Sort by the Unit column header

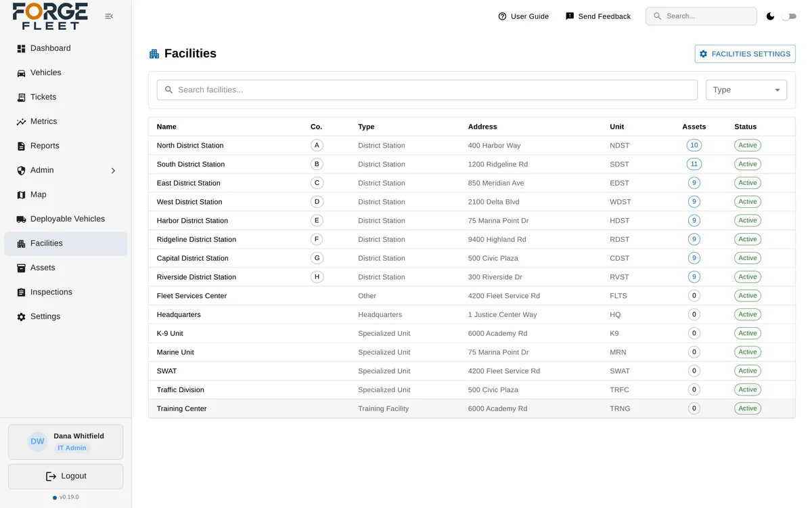pos(616,127)
